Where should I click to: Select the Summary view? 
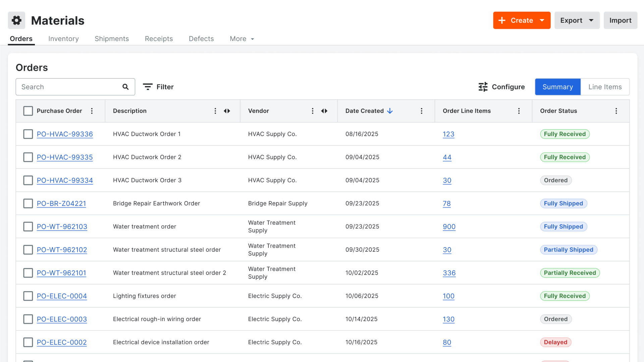click(x=558, y=87)
